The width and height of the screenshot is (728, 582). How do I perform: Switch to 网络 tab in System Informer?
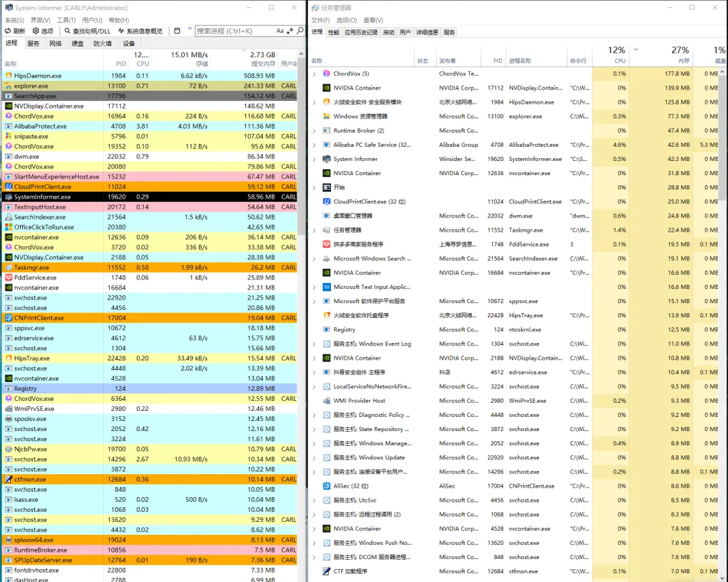(x=55, y=43)
